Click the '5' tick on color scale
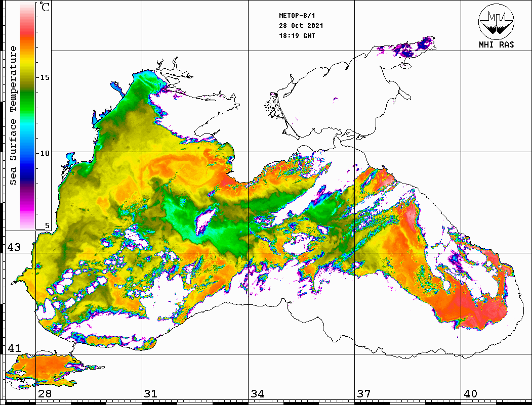532x405 pixels. [47, 226]
